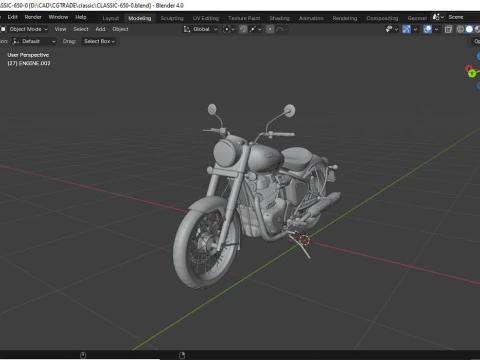
Task: Open the Help menu
Action: [81, 17]
